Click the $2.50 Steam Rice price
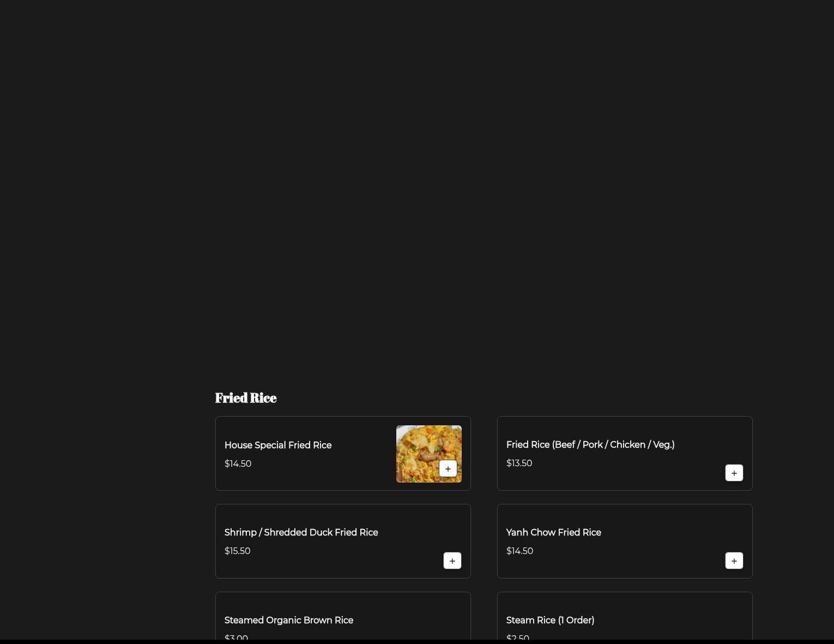This screenshot has height=644, width=834. [517, 637]
